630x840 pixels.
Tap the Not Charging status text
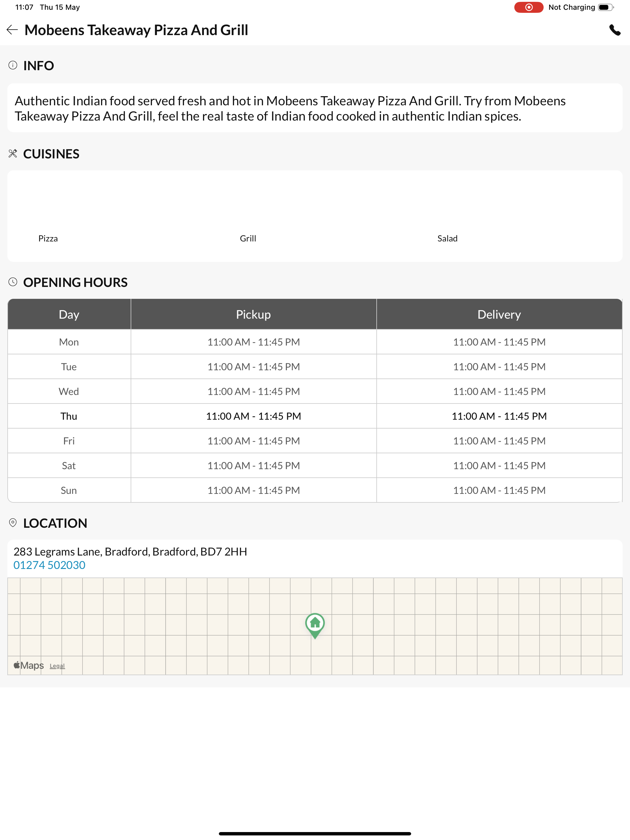tap(571, 7)
